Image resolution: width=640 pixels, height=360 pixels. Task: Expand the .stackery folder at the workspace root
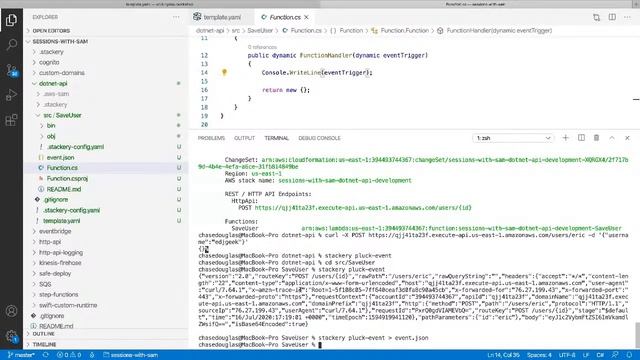tap(51, 52)
